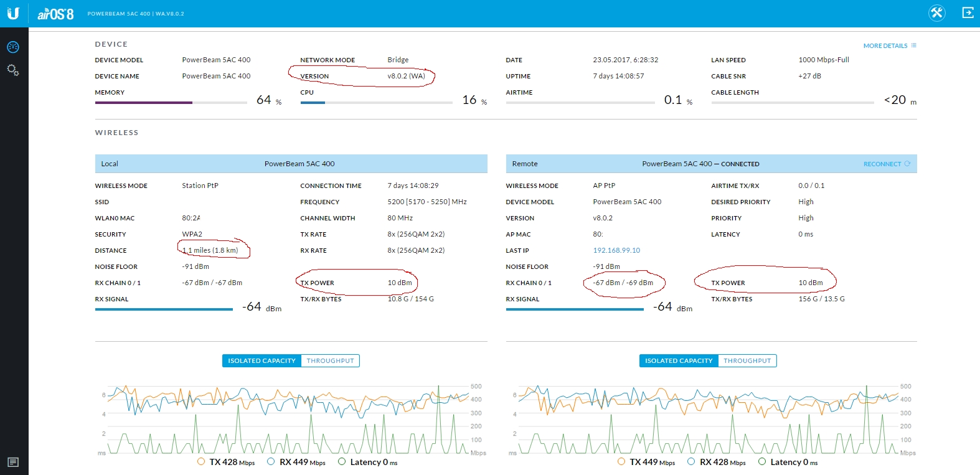Click Device Name value PowerBeam 5AC 400
This screenshot has width=980, height=475.
216,76
